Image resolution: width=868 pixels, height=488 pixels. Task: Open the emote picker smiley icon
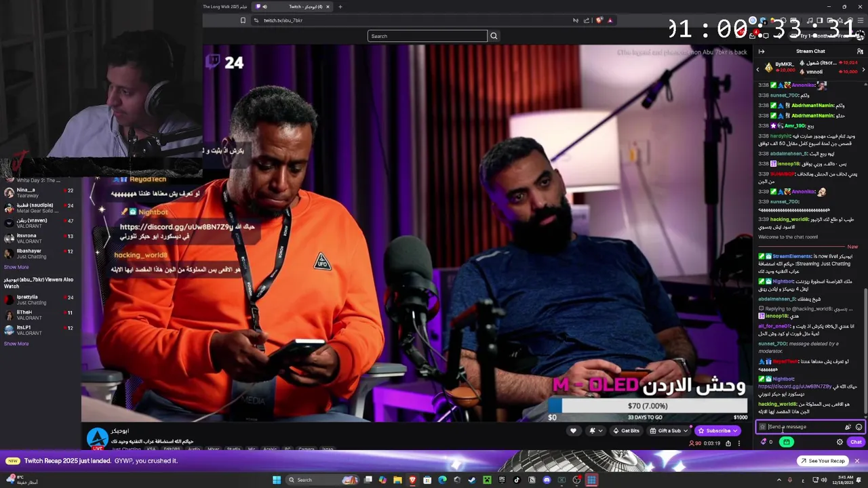(x=859, y=427)
